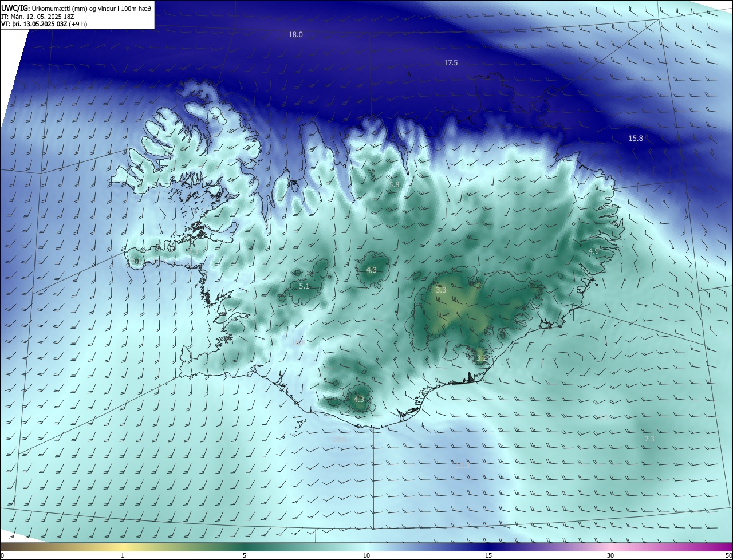Click the 15.8 value label on the map
Viewport: 733px width, 560px height.
pos(636,139)
